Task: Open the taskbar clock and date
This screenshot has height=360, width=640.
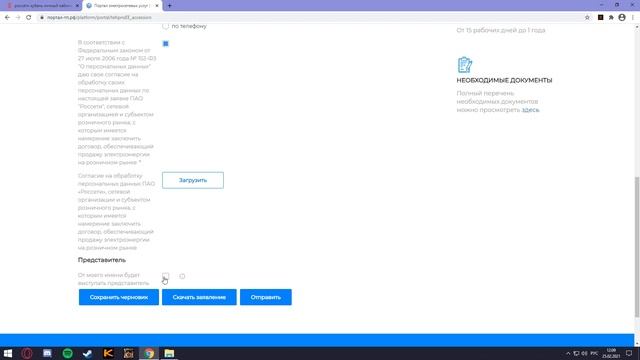Action: pos(611,353)
